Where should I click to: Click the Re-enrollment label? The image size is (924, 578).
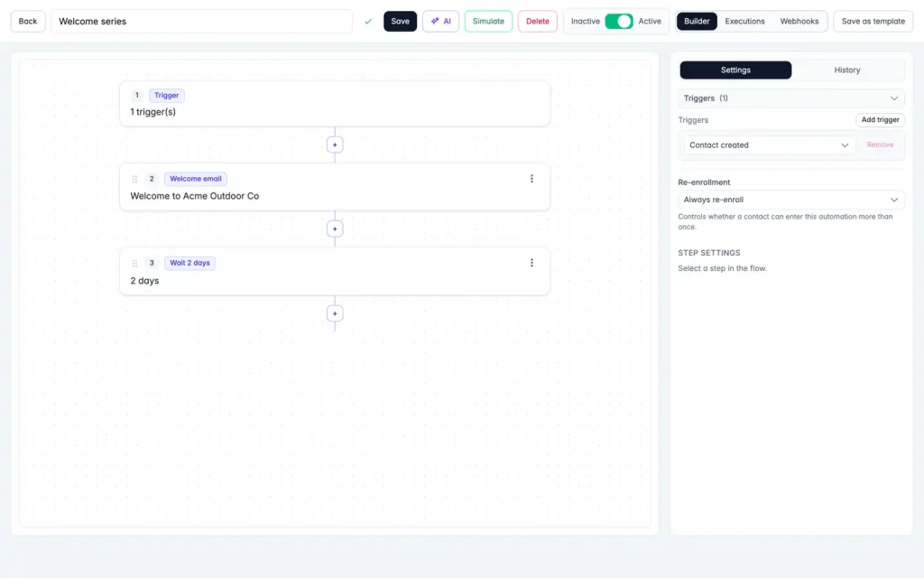click(704, 182)
